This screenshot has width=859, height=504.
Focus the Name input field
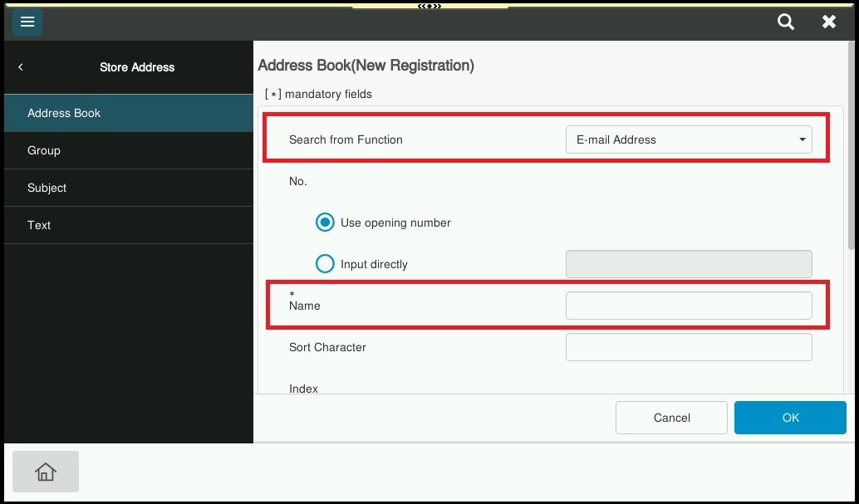(689, 306)
